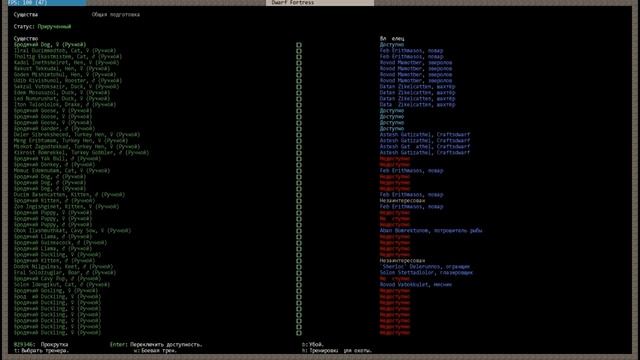Click owner 'Solon Stettadiolor, глазировщик'

coord(426,273)
